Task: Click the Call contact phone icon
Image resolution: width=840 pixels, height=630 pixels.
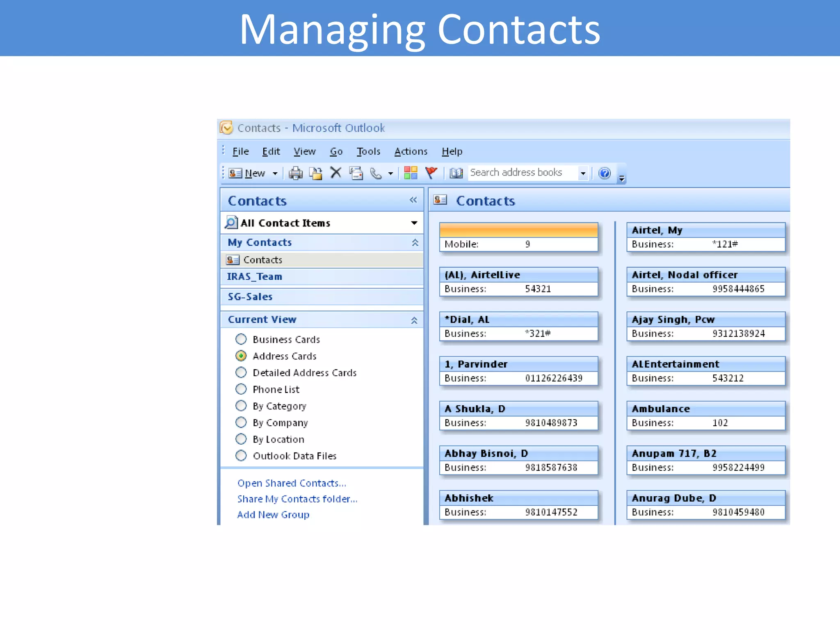Action: tap(376, 173)
